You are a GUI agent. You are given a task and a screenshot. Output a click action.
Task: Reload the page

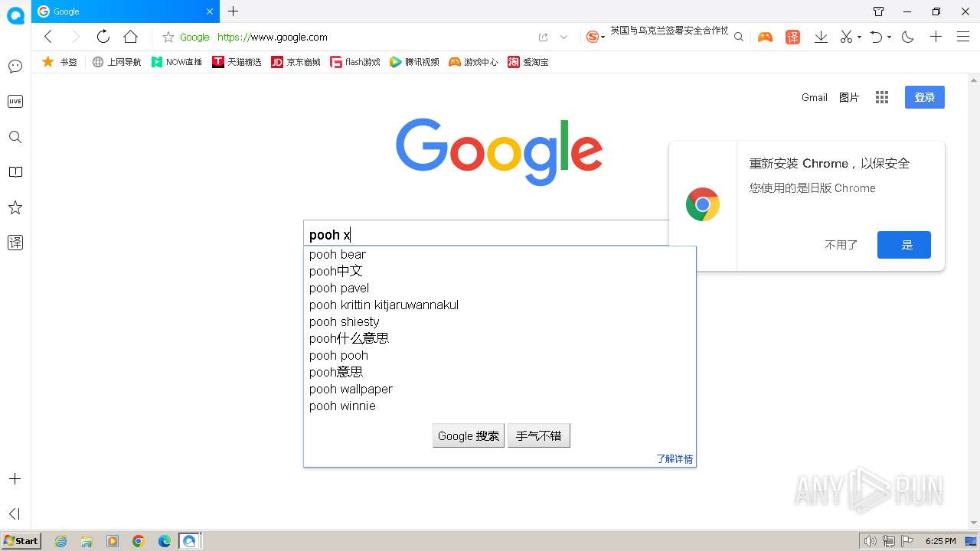click(103, 37)
